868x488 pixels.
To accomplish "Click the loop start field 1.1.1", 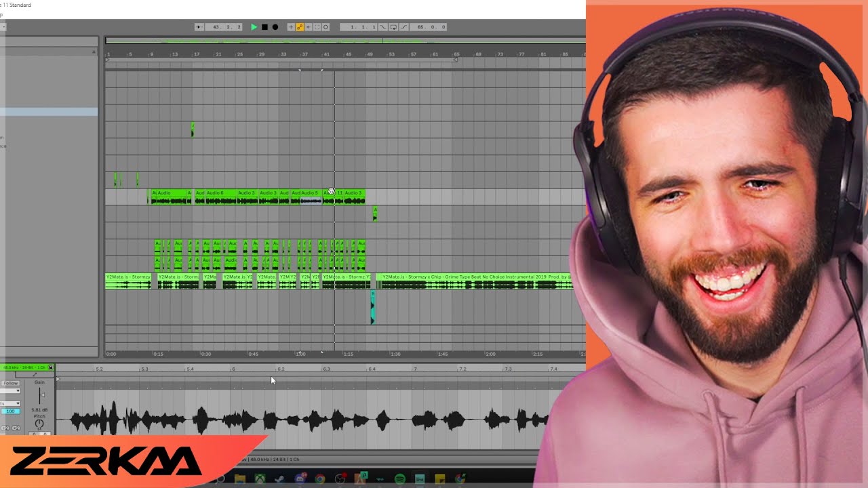I will (x=359, y=27).
